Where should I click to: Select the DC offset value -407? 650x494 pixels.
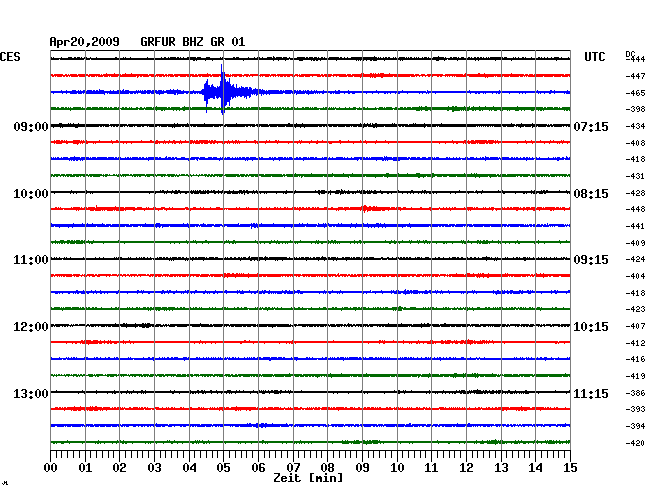pos(635,327)
